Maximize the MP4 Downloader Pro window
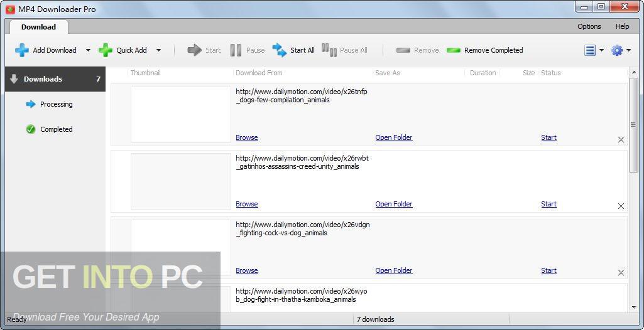 pyautogui.click(x=601, y=6)
